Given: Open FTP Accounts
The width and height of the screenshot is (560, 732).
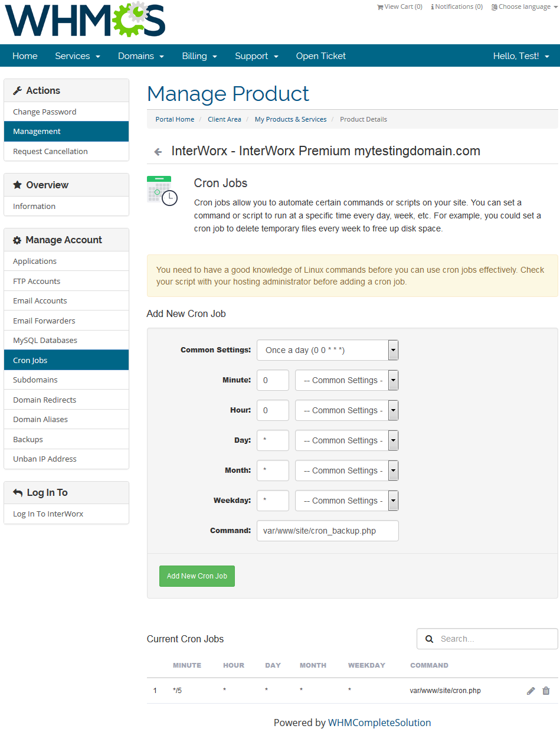Looking at the screenshot, I should click(66, 281).
